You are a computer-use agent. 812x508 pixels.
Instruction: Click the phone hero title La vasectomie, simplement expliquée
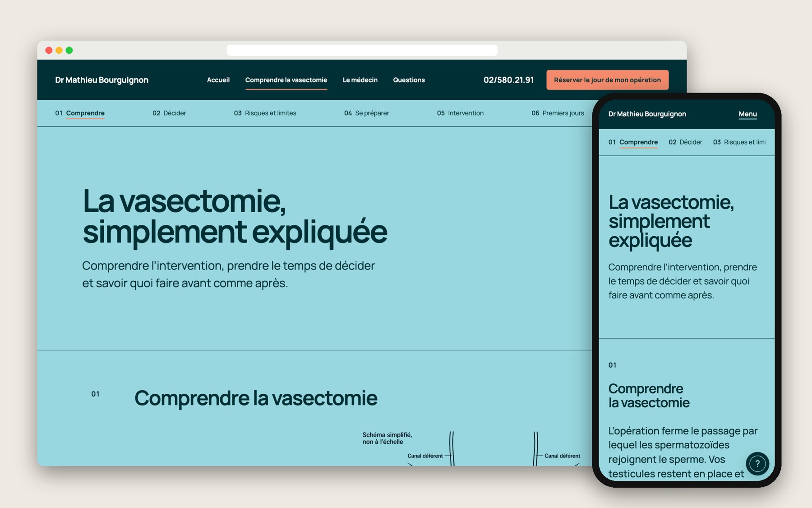coord(671,221)
